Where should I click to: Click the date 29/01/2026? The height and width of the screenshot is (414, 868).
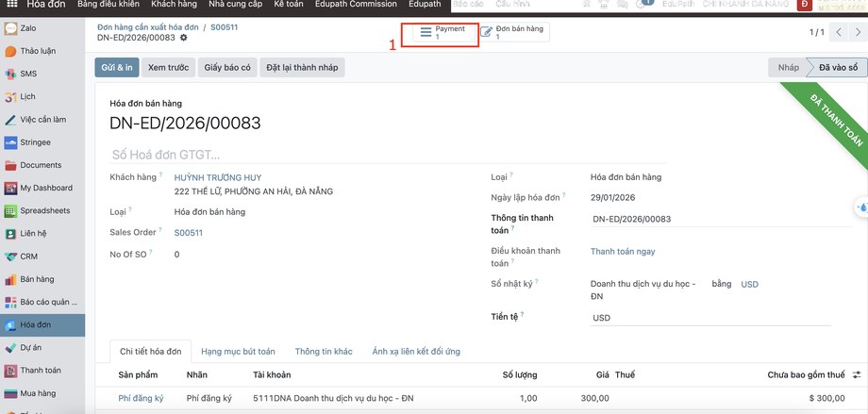click(x=613, y=198)
